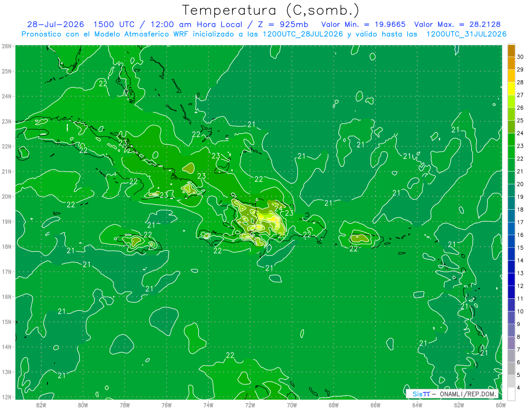The width and height of the screenshot is (532, 411).
Task: Click the date '28-Jul-2026' in the header
Action: [56, 24]
